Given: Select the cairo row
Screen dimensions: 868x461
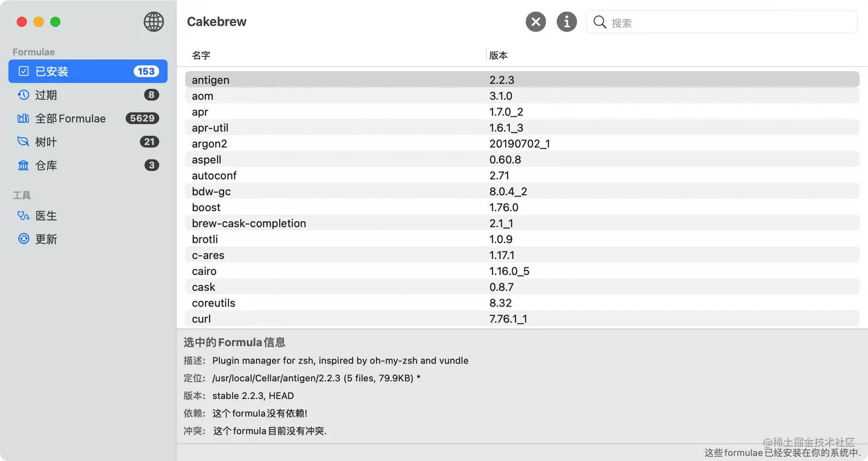Looking at the screenshot, I should (522, 271).
